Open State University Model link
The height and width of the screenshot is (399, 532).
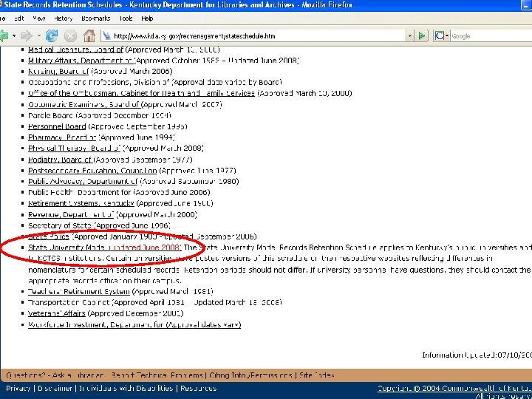pos(104,248)
